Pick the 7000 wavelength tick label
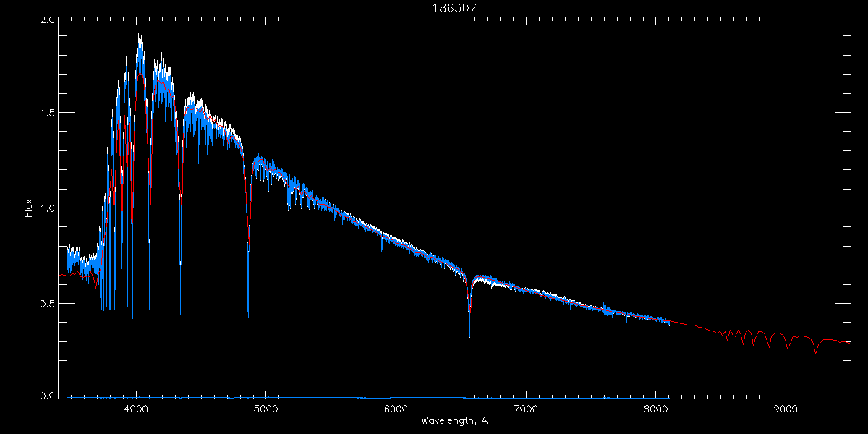Image resolution: width=868 pixels, height=434 pixels. (525, 408)
